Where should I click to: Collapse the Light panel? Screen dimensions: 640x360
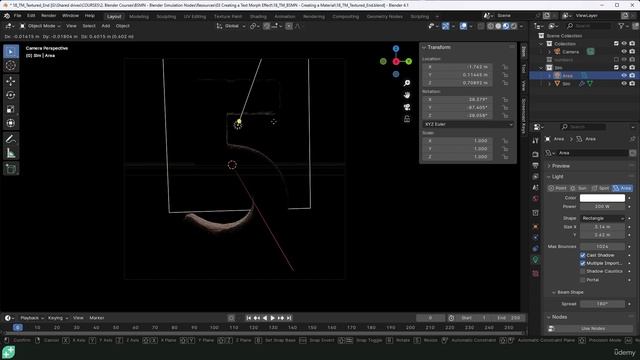tap(557, 177)
